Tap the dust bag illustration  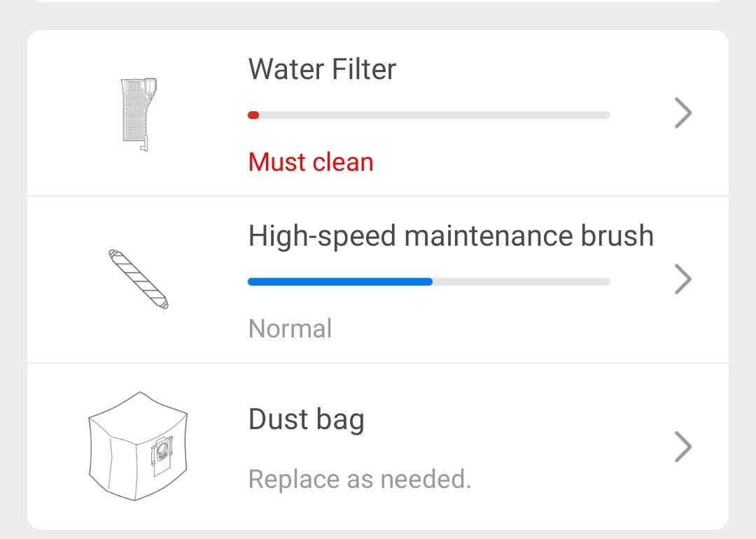[138, 446]
